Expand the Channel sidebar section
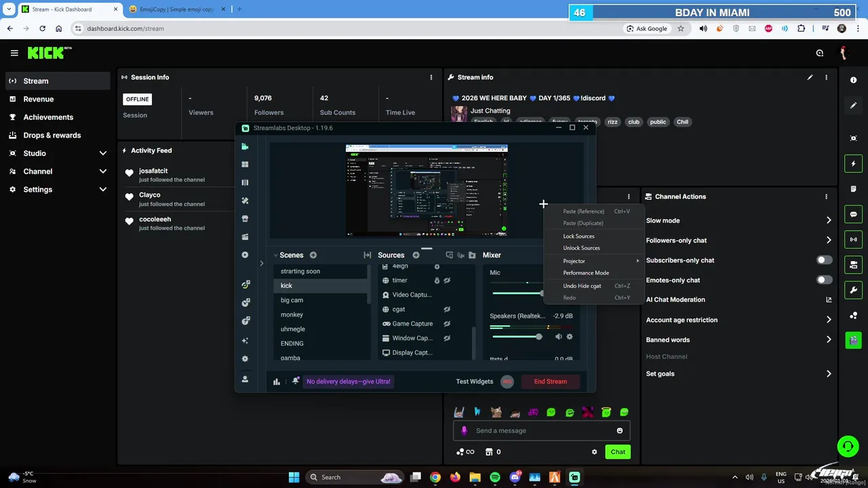Image resolution: width=868 pixels, height=488 pixels. pos(102,171)
